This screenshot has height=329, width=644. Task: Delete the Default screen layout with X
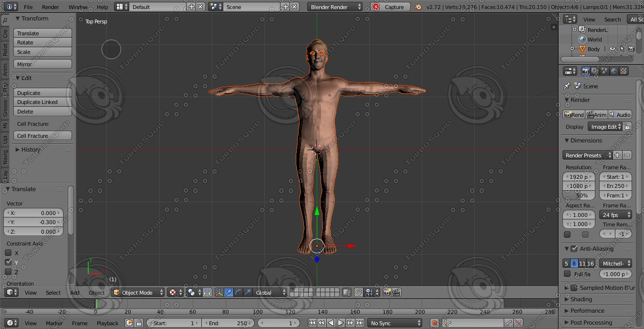pyautogui.click(x=200, y=7)
